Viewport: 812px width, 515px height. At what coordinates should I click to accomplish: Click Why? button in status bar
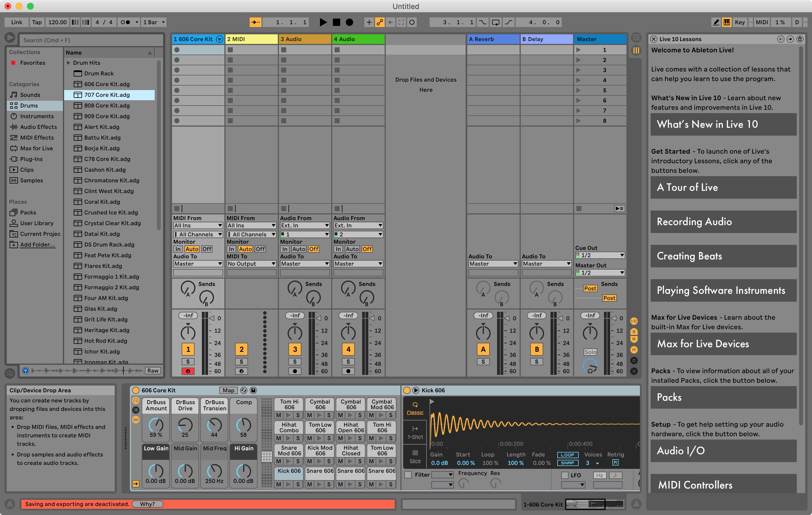click(147, 504)
